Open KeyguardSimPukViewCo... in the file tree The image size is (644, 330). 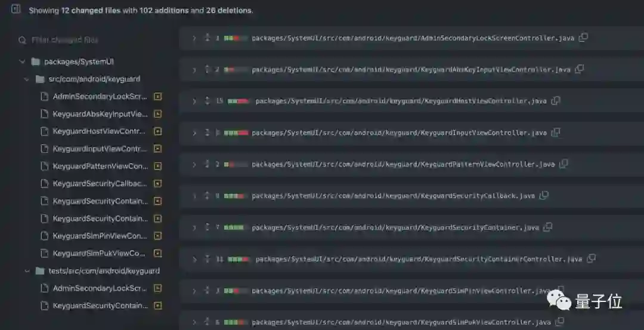coord(98,254)
